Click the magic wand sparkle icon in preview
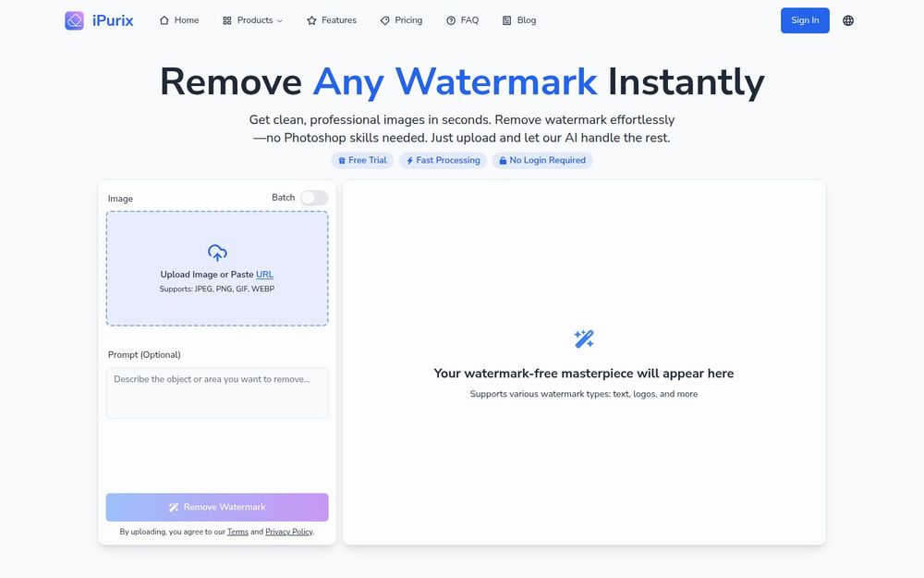Image resolution: width=924 pixels, height=578 pixels. (584, 338)
